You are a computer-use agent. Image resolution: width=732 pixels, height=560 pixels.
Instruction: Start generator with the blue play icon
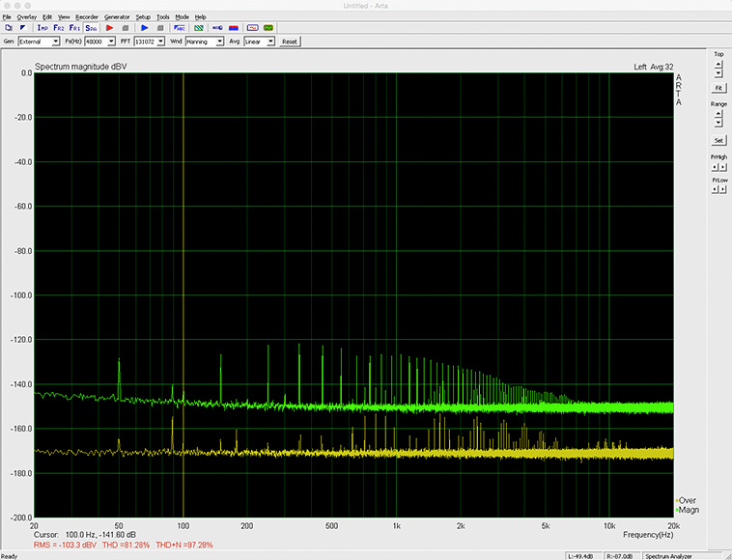(x=145, y=28)
